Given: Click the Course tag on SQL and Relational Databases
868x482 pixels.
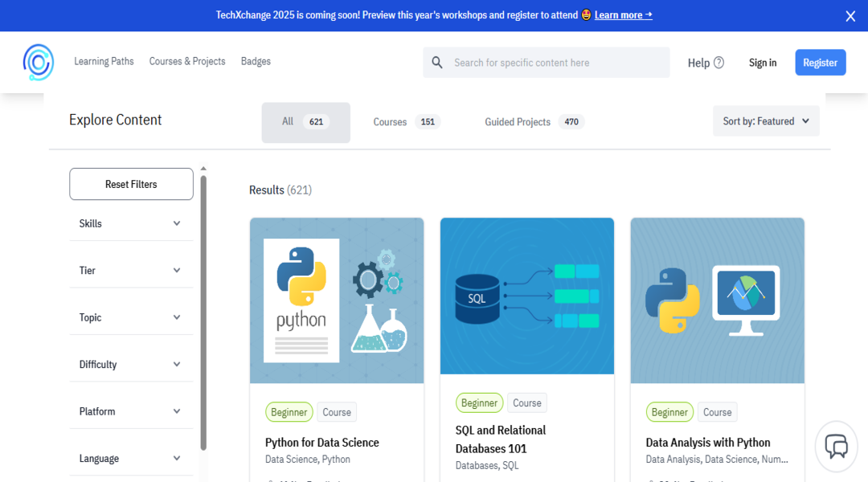Looking at the screenshot, I should (x=527, y=402).
